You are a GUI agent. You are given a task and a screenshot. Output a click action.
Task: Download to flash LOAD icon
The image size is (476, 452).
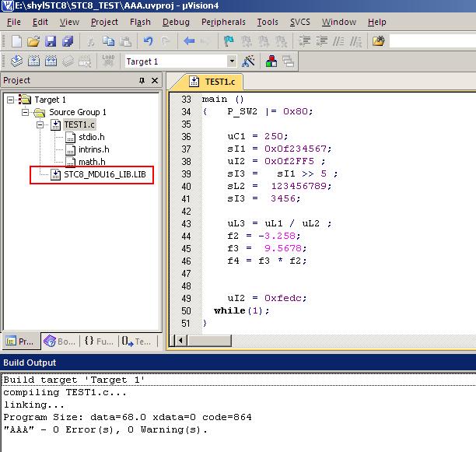tap(108, 61)
